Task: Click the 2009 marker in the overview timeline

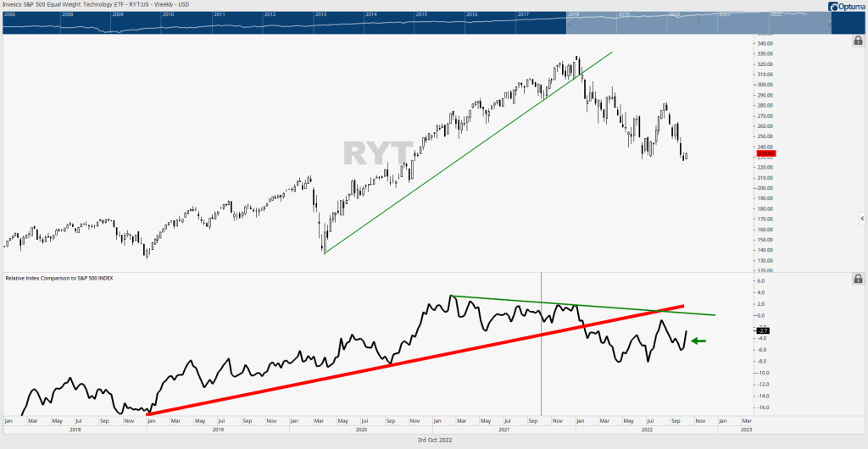Action: (117, 14)
